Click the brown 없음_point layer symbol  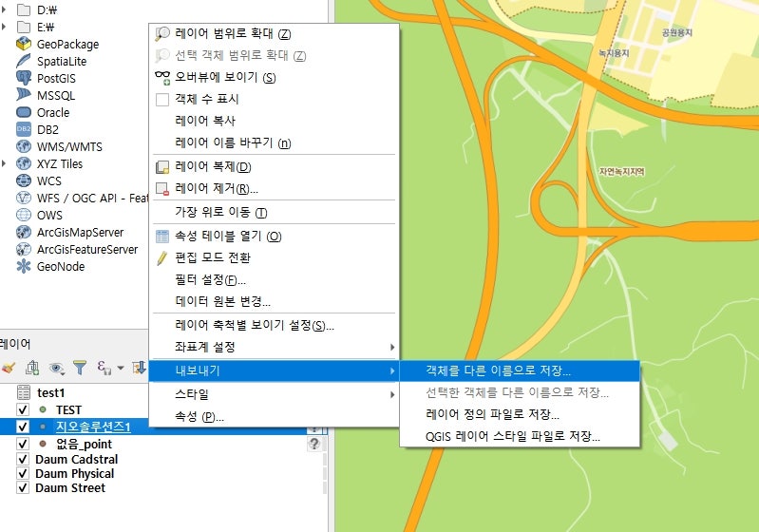(43, 444)
